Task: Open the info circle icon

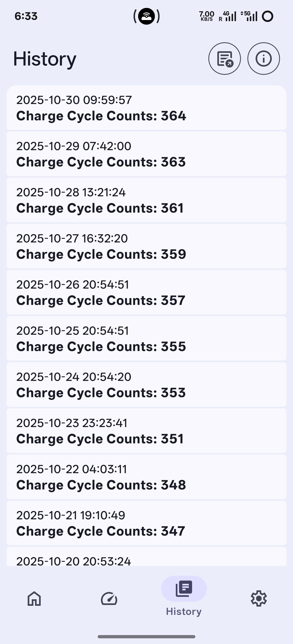Action: [x=263, y=59]
